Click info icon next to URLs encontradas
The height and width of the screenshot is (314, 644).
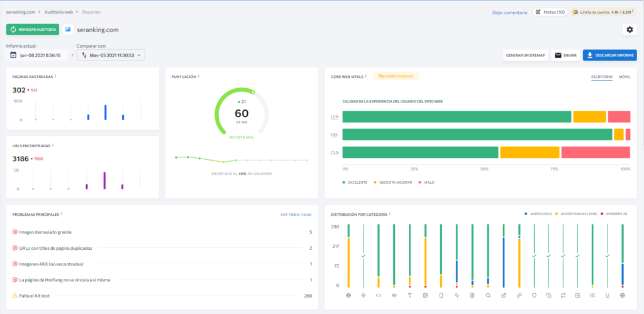(53, 145)
